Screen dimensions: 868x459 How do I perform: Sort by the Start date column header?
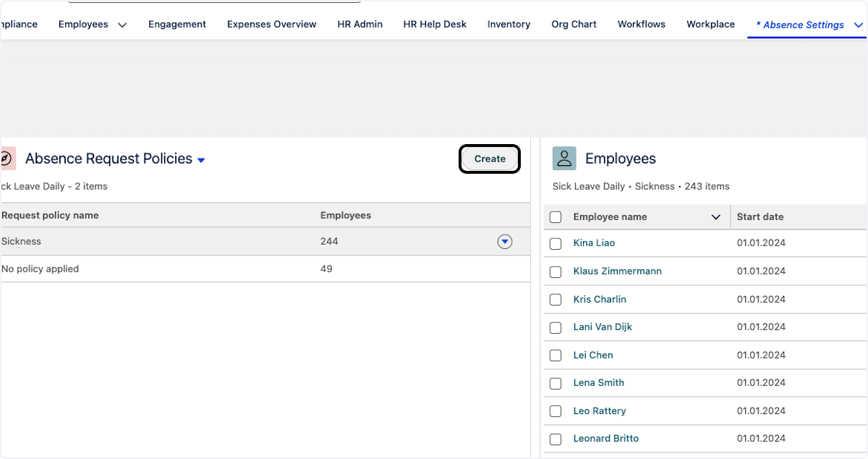[759, 217]
